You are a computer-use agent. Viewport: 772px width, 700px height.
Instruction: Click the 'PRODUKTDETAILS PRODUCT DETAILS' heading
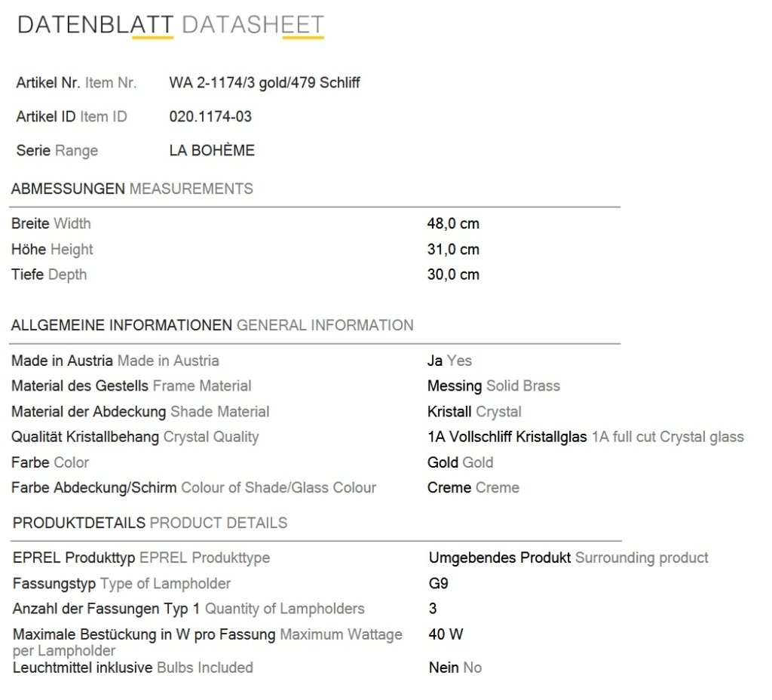click(x=150, y=523)
